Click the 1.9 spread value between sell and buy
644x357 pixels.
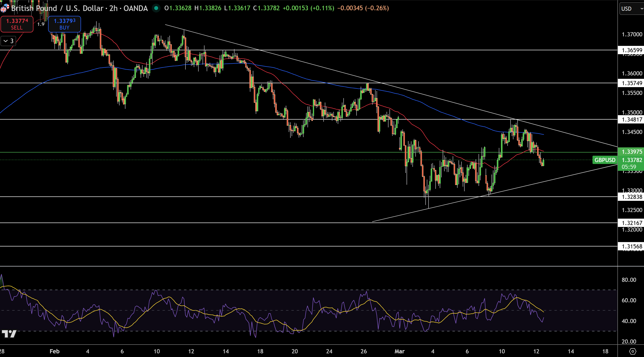41,24
